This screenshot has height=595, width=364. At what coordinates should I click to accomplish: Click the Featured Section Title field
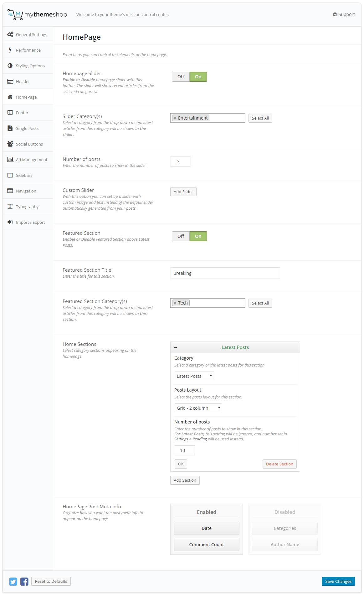[225, 273]
